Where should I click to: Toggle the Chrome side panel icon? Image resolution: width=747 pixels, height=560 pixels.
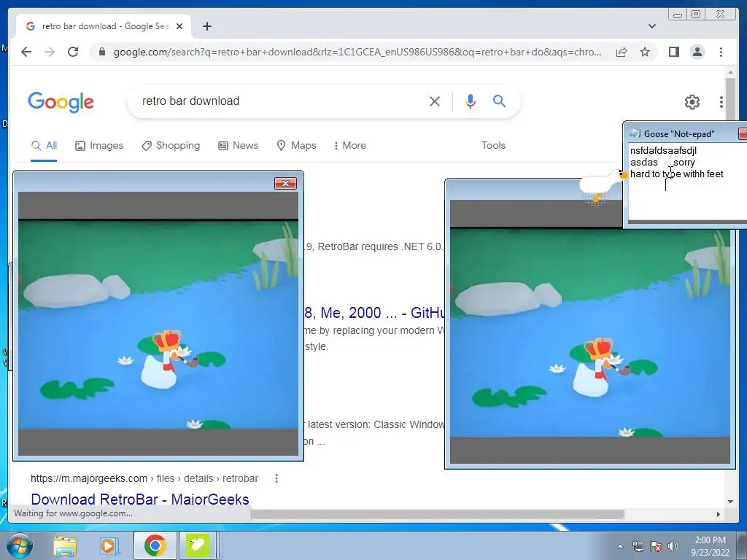673,52
